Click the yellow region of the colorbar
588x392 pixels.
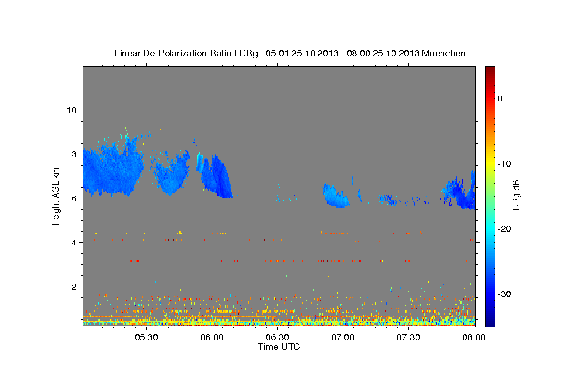tap(490, 162)
